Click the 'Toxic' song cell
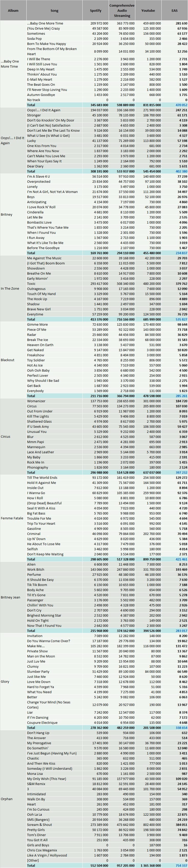188x868 pixels. (54, 284)
